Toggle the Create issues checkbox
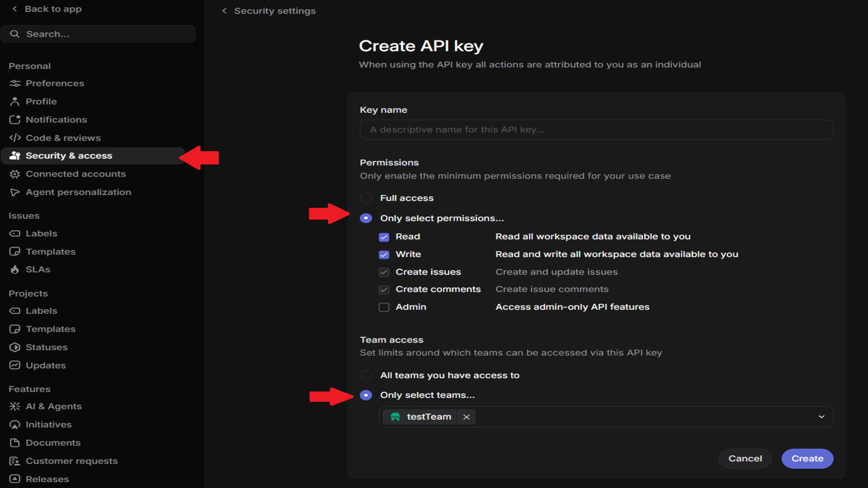Viewport: 868px width, 488px height. tap(384, 272)
